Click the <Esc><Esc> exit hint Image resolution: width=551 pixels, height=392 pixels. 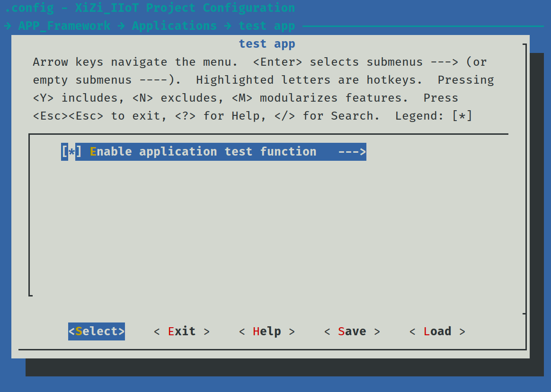[68, 116]
